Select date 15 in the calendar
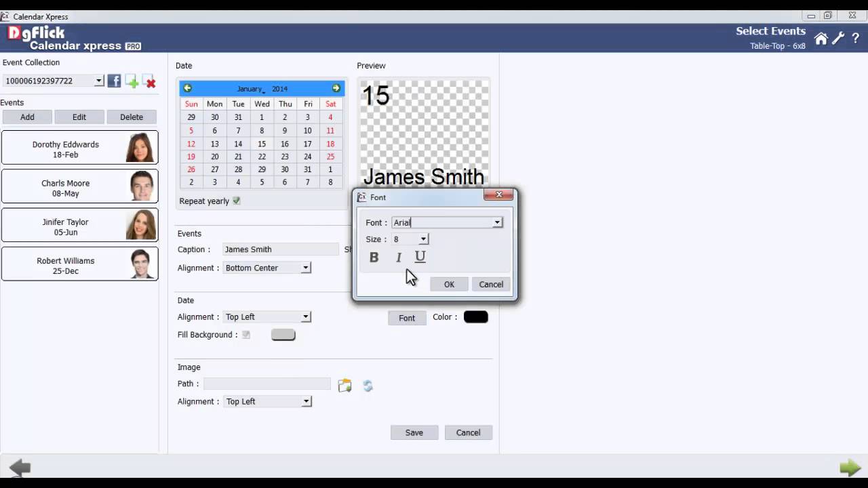The image size is (868, 488). point(261,144)
